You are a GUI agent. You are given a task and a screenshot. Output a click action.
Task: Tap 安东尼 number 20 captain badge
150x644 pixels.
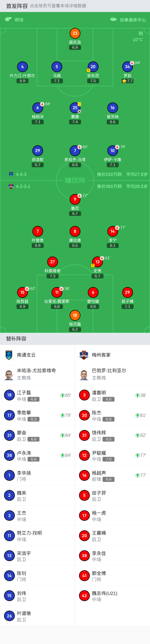(x=93, y=67)
